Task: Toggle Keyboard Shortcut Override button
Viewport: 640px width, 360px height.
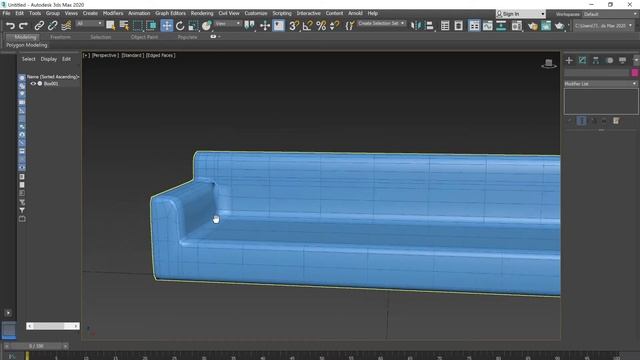Action: click(x=279, y=26)
